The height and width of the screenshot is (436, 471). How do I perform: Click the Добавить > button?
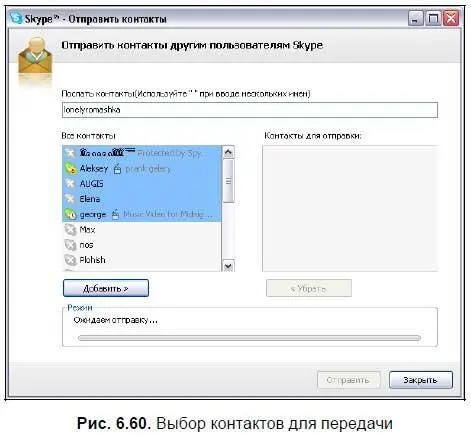(x=106, y=288)
